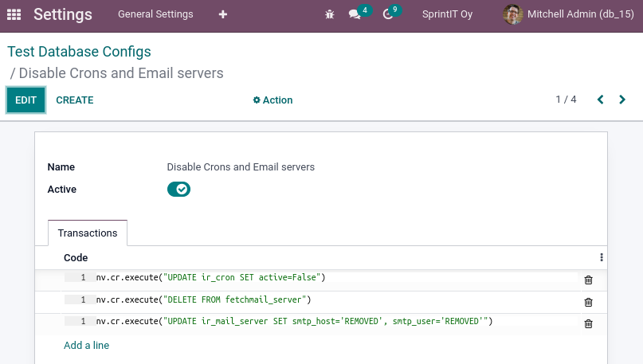Select the ir_mail_server smtp_host code row
The image size is (643, 364).
pyautogui.click(x=320, y=321)
